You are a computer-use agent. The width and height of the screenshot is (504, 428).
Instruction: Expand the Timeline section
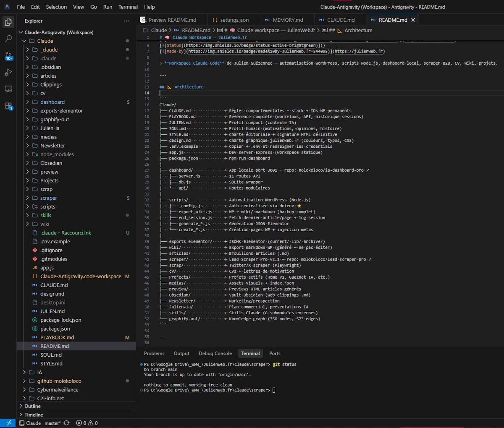click(x=76, y=415)
